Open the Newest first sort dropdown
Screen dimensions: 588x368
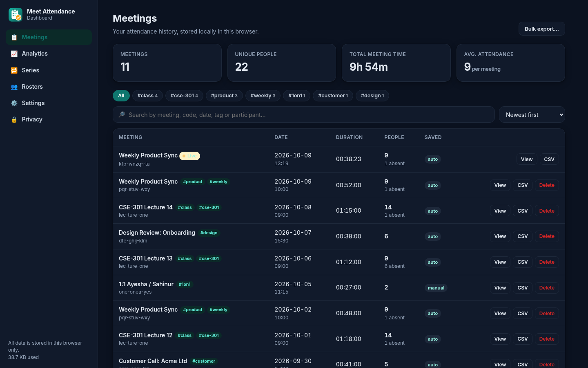pos(532,115)
